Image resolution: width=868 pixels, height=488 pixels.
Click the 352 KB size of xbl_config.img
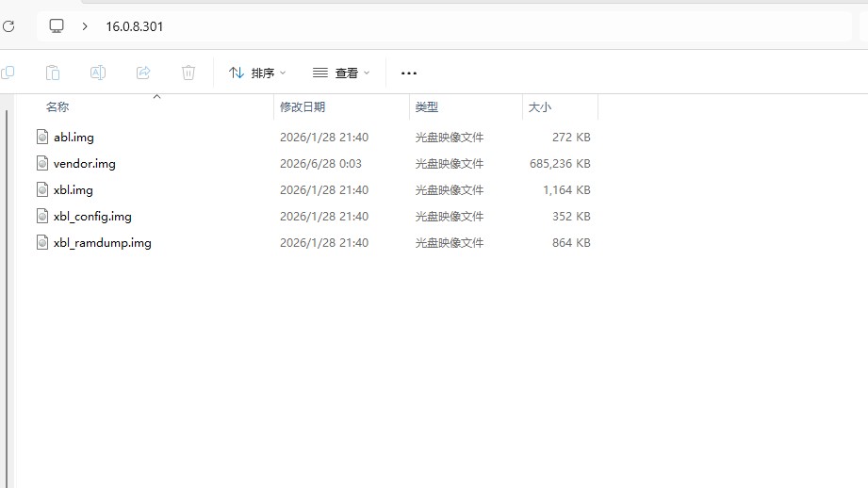click(x=571, y=217)
